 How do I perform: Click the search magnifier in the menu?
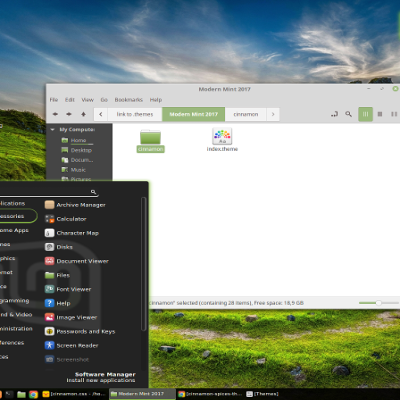tap(93, 192)
